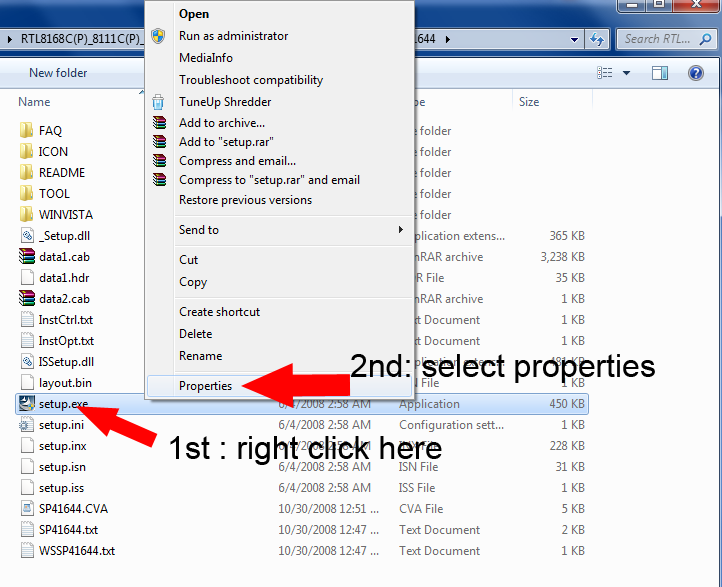722x587 pixels.
Task: Select the WSSP41644.txt file name
Action: click(x=77, y=551)
